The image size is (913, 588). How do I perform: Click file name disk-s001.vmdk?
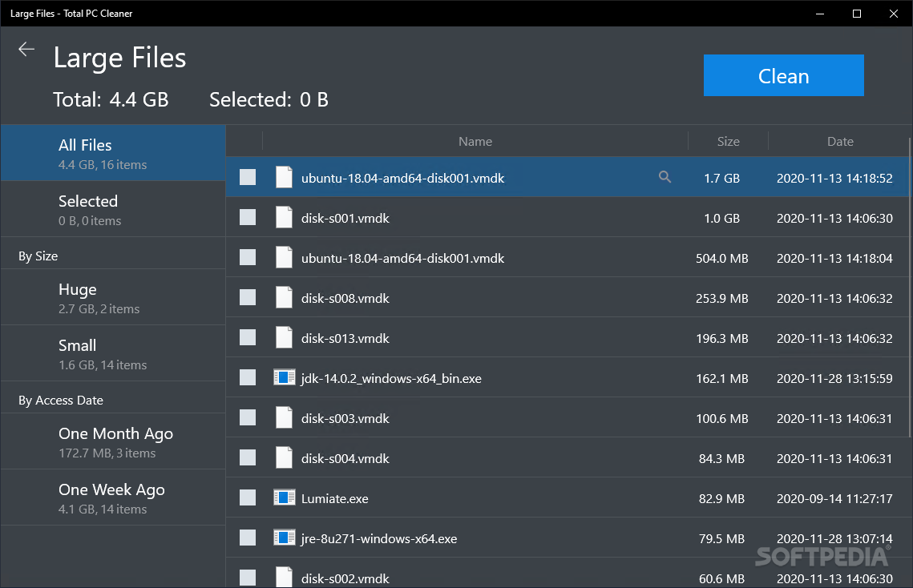345,219
